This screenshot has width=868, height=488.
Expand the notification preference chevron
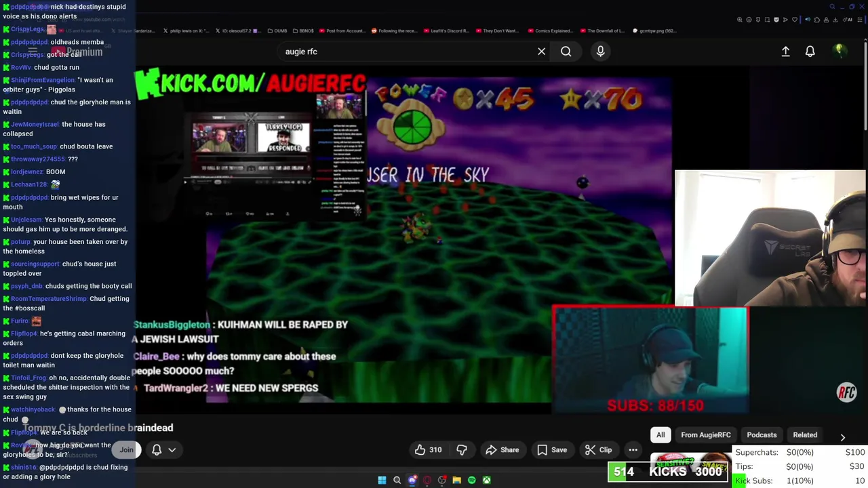coord(172,449)
